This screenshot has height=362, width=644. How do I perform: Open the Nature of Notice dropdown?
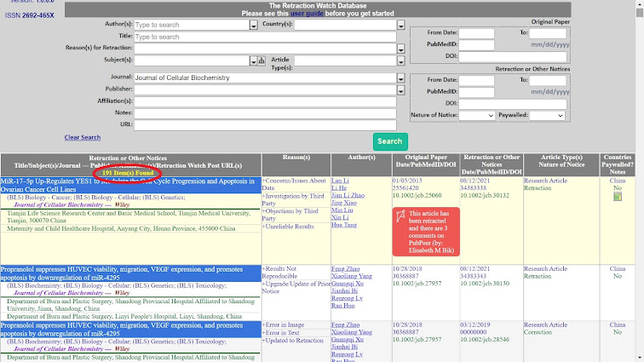(477, 115)
